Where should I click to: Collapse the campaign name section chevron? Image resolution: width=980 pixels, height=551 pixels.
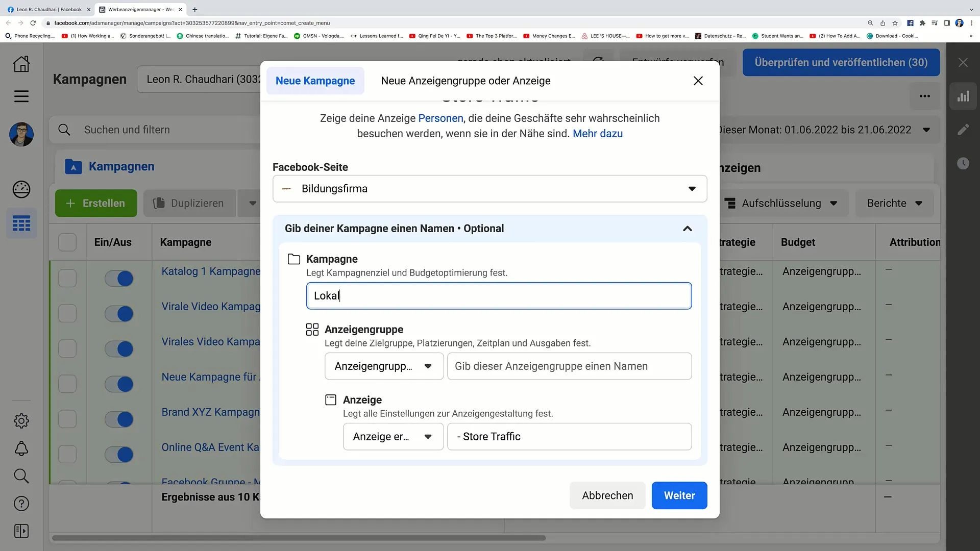click(688, 229)
